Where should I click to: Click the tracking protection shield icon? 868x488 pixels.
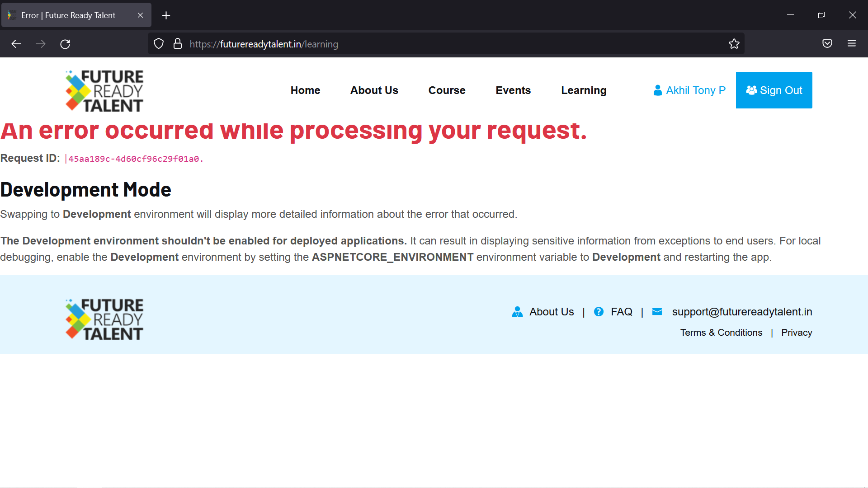159,44
